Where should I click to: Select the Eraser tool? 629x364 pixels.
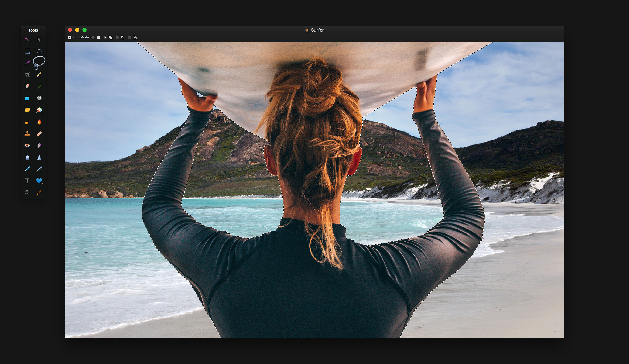click(x=28, y=86)
